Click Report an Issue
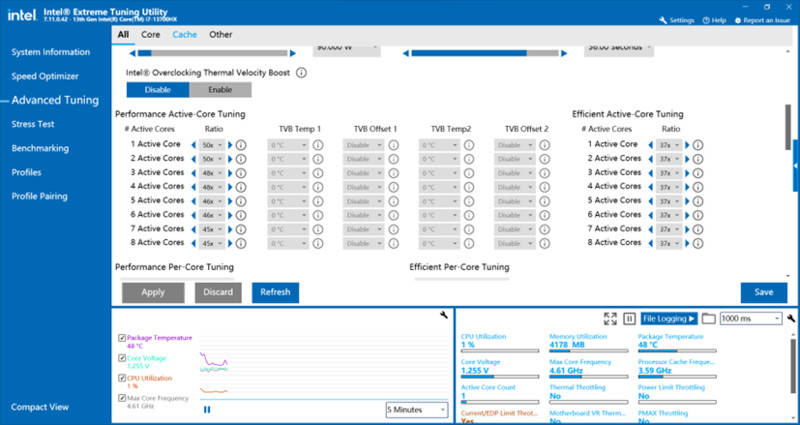The height and width of the screenshot is (425, 800). [x=762, y=20]
